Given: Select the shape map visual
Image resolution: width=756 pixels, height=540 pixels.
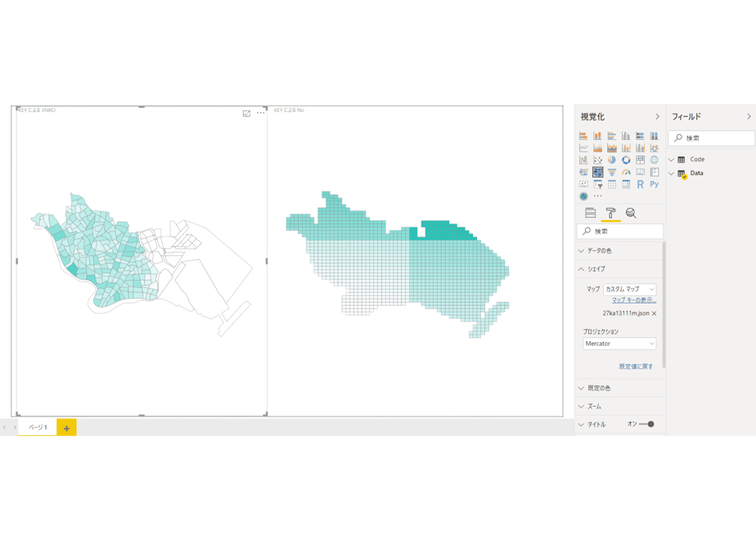Looking at the screenshot, I should pyautogui.click(x=597, y=172).
